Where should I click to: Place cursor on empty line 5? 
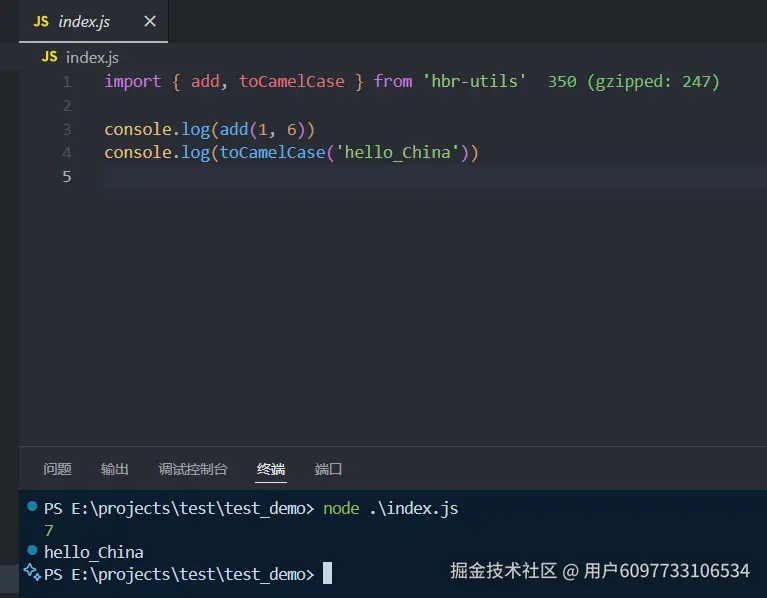[434, 177]
